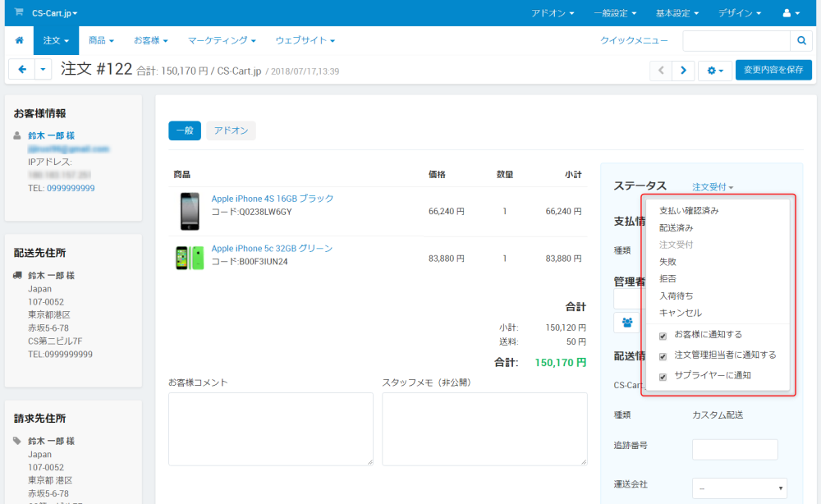Go to the next order with right chevron
The width and height of the screenshot is (821, 504).
coord(683,70)
